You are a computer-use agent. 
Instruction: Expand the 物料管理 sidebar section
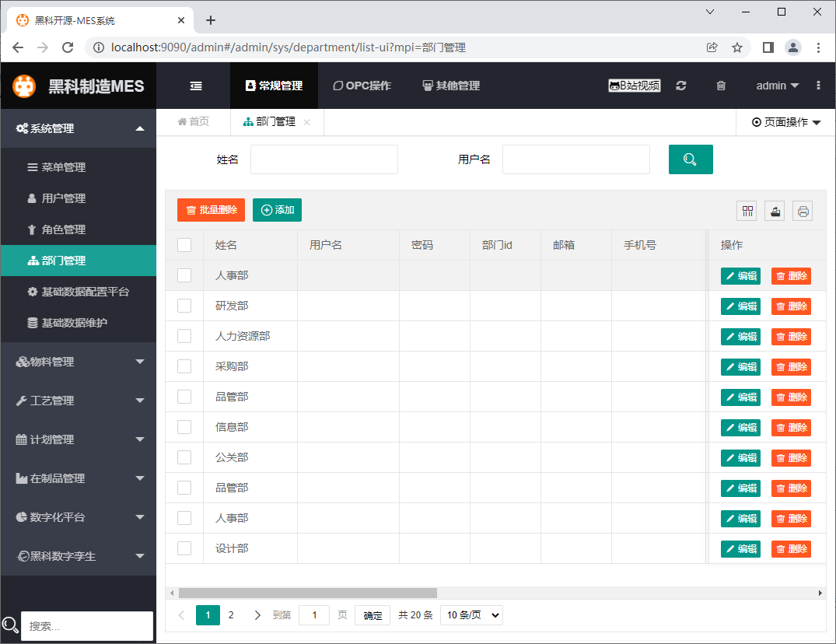[79, 362]
